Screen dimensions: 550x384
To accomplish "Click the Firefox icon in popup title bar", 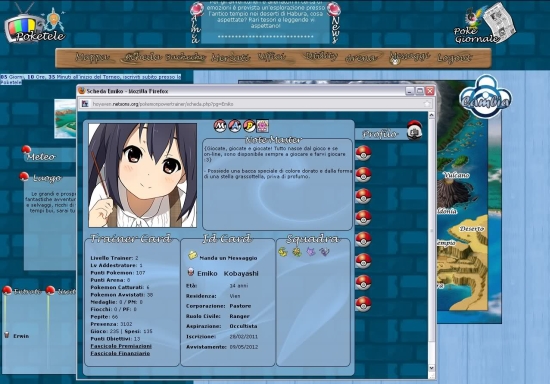I will (82, 90).
